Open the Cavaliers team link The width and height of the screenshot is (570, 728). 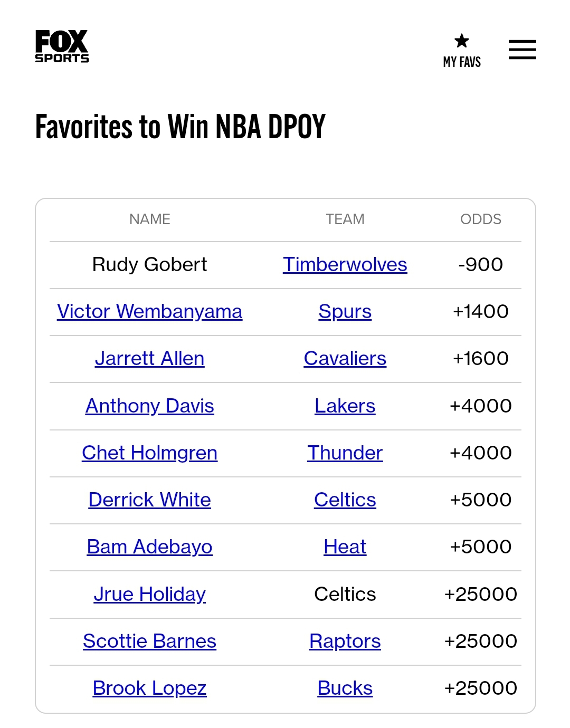(345, 358)
